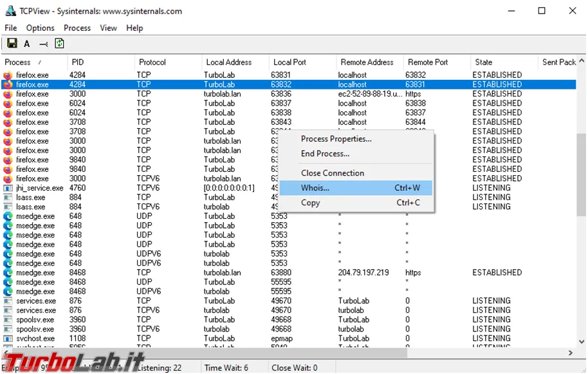Sort by the Sent Packets column header
588x374 pixels.
tap(558, 62)
